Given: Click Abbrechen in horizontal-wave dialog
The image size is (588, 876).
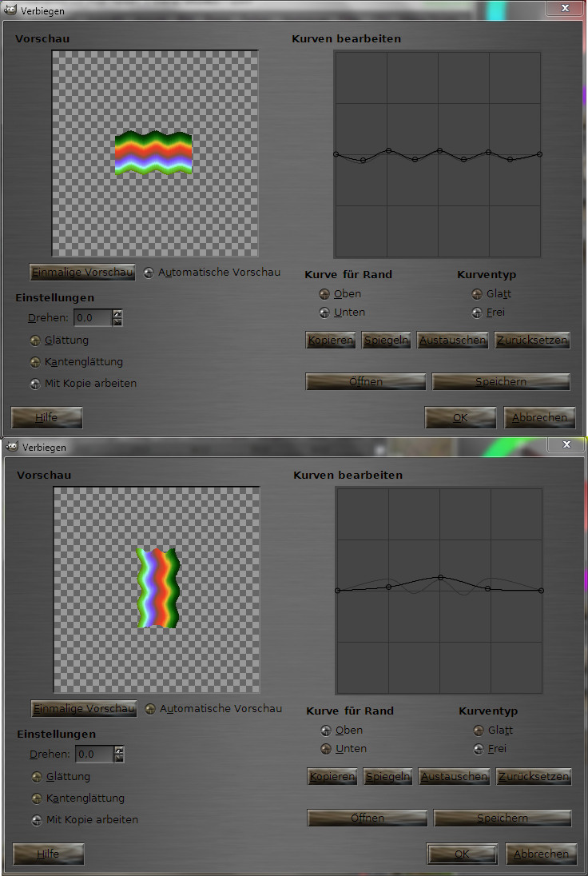Looking at the screenshot, I should (539, 417).
